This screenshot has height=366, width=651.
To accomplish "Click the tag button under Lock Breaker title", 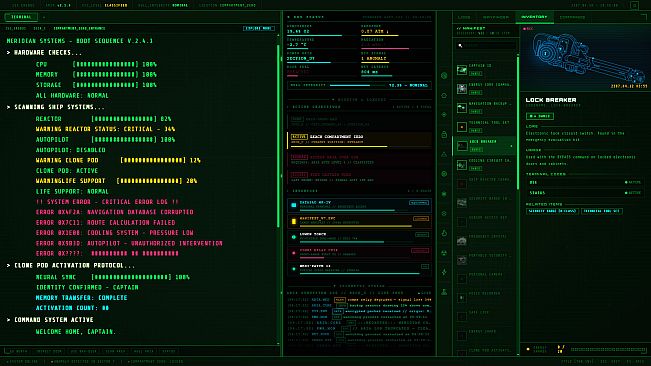I will pos(540,116).
